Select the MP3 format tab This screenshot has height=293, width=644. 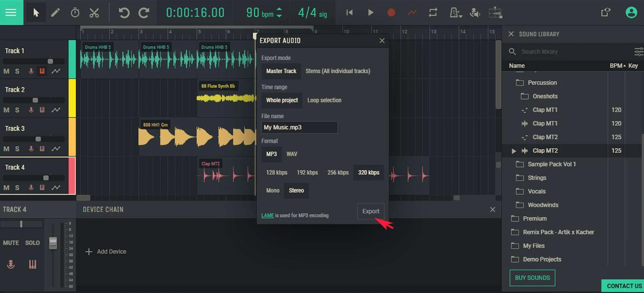point(271,154)
